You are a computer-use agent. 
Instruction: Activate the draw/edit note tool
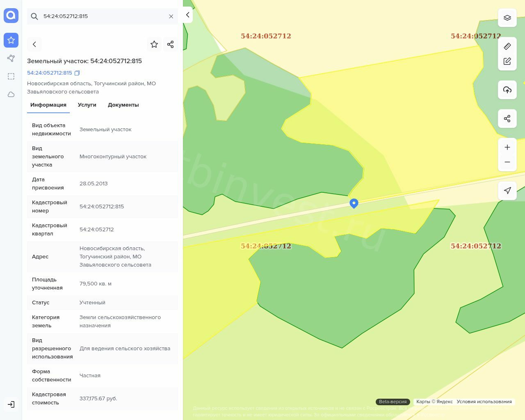coord(507,61)
